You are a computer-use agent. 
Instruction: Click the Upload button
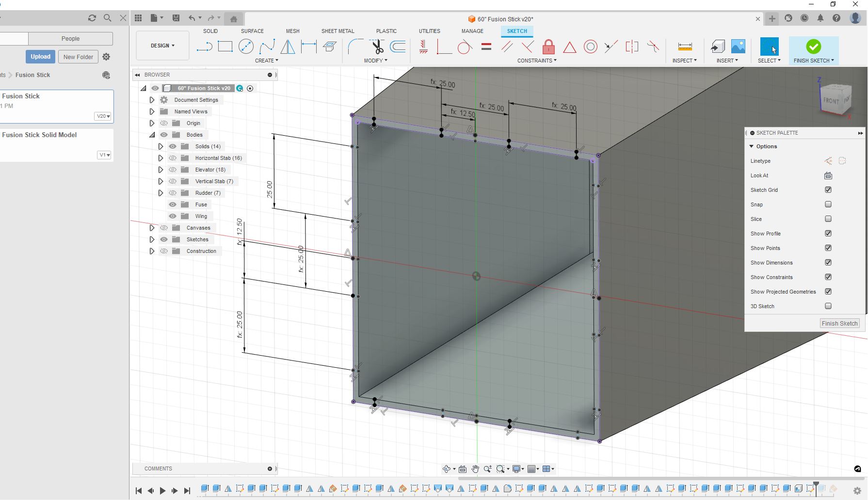click(40, 57)
